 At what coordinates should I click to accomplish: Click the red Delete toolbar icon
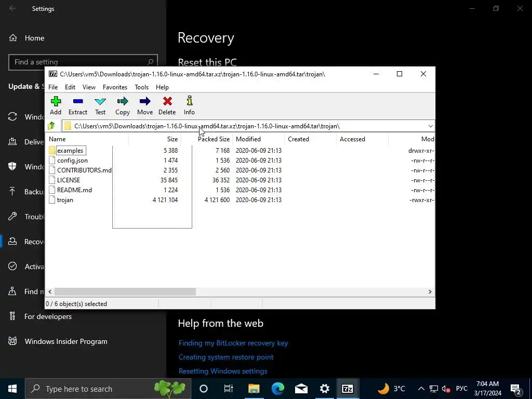[x=167, y=101]
